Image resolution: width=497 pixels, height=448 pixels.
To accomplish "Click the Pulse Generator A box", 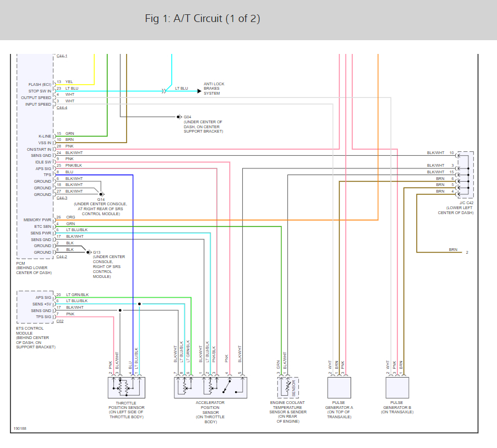I will 339,387.
